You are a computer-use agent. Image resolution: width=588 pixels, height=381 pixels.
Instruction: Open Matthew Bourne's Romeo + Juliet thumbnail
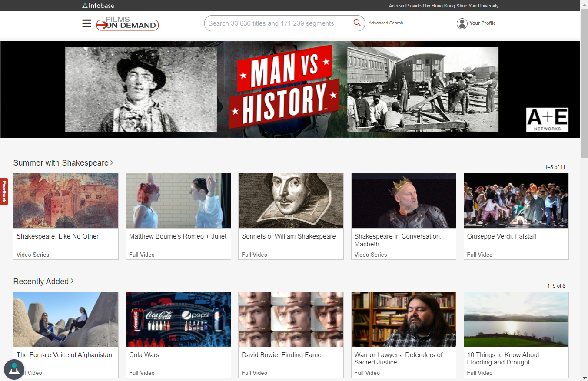[x=178, y=201]
